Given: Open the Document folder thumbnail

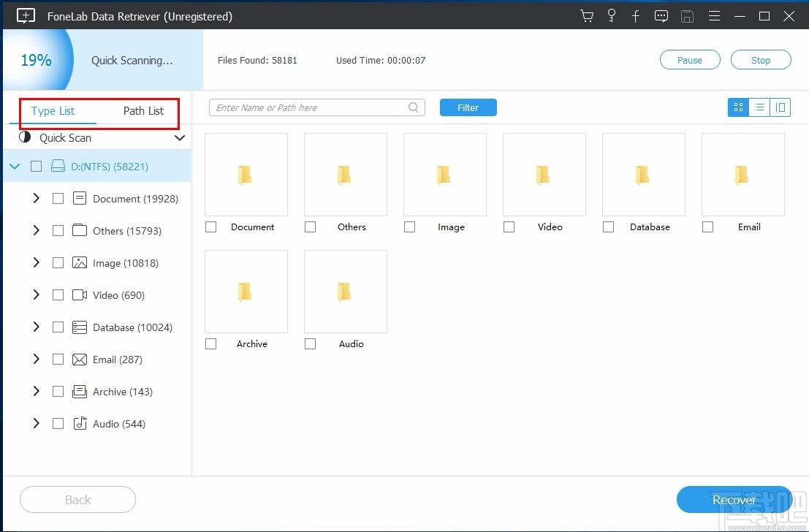Looking at the screenshot, I should [x=246, y=175].
